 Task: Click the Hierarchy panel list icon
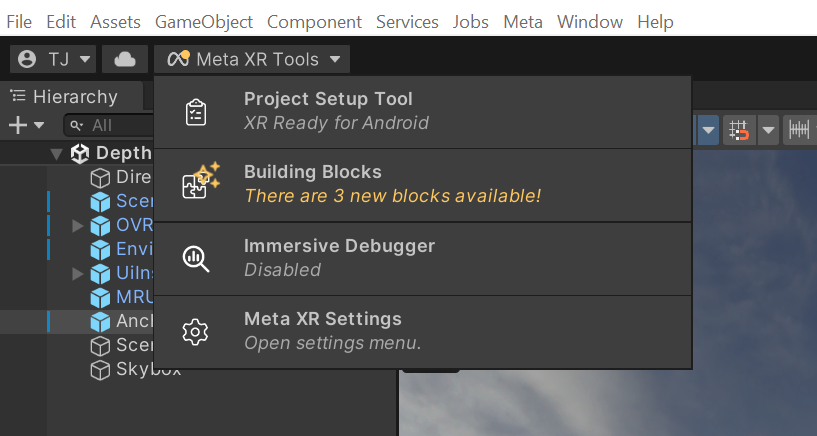click(x=18, y=96)
